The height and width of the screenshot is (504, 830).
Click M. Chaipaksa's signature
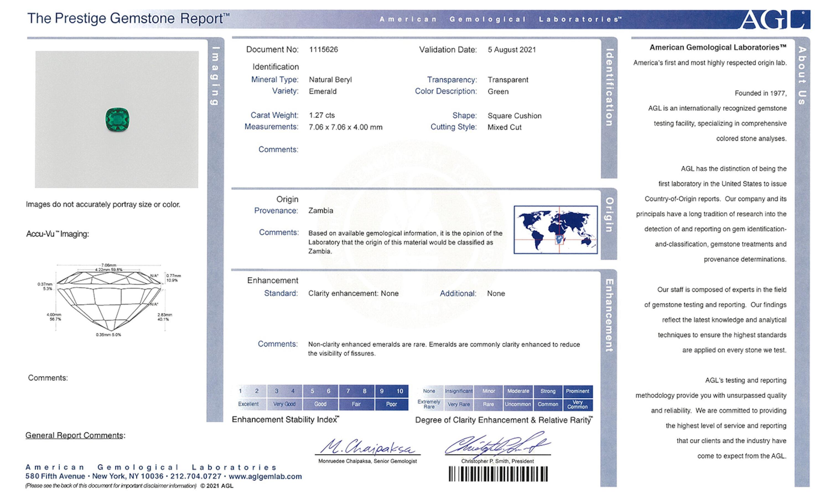click(367, 447)
